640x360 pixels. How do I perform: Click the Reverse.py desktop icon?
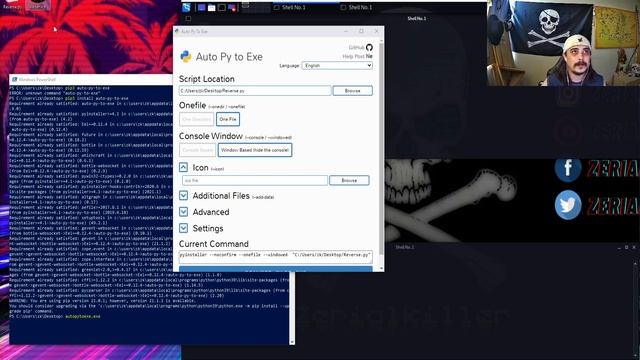point(12,5)
